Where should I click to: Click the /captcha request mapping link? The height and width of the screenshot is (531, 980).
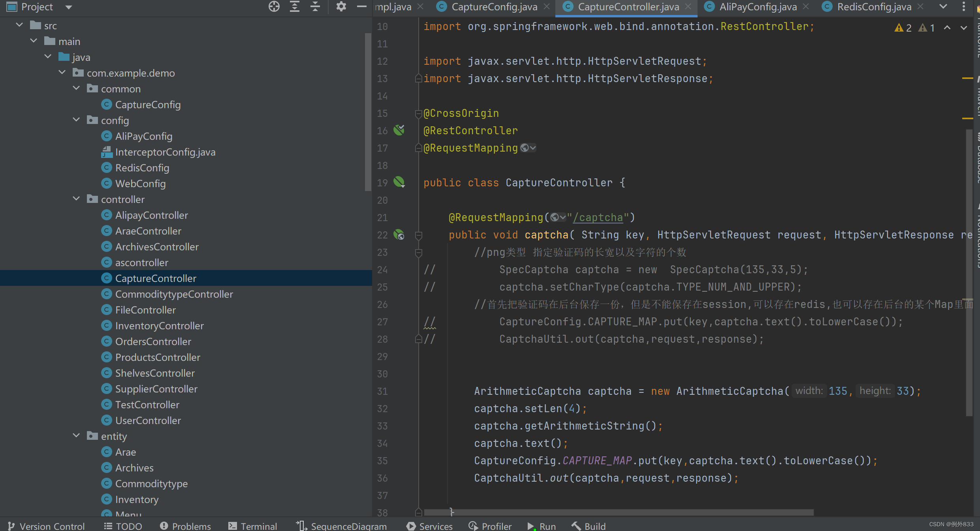tap(598, 217)
